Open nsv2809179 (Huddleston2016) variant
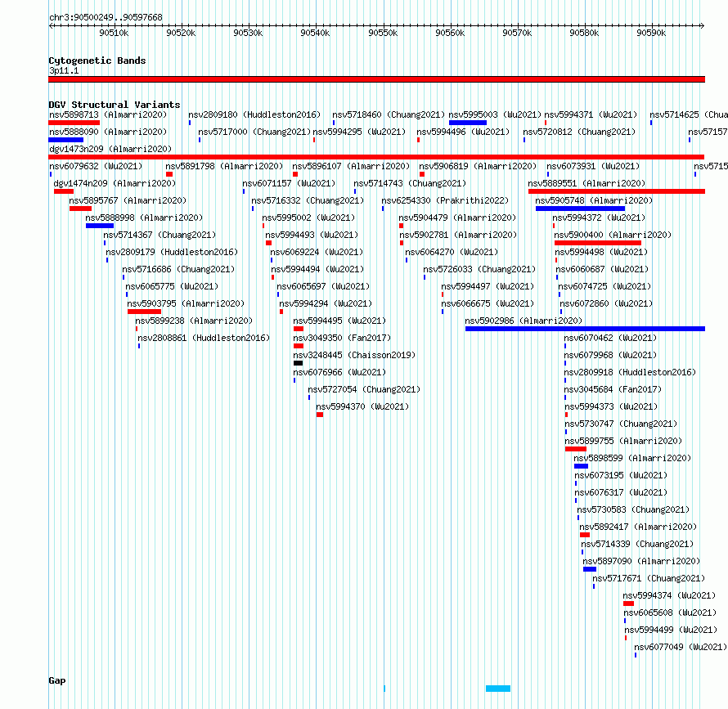728x709 pixels. point(172,252)
